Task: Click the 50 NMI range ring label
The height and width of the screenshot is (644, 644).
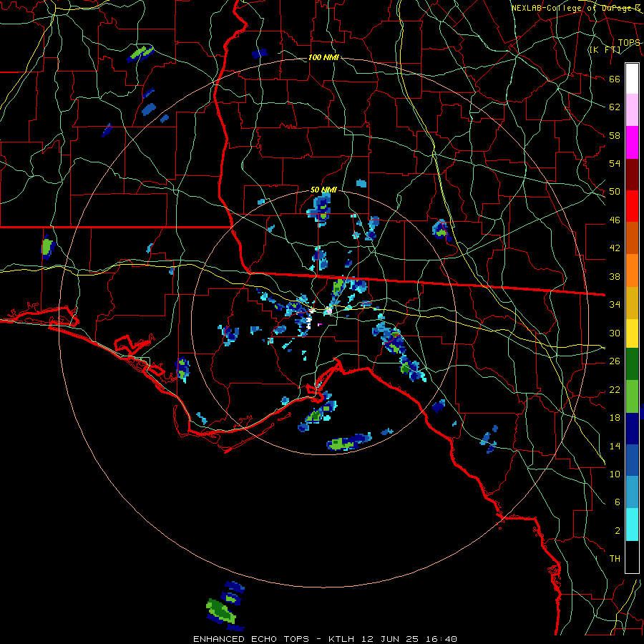Action: click(323, 190)
